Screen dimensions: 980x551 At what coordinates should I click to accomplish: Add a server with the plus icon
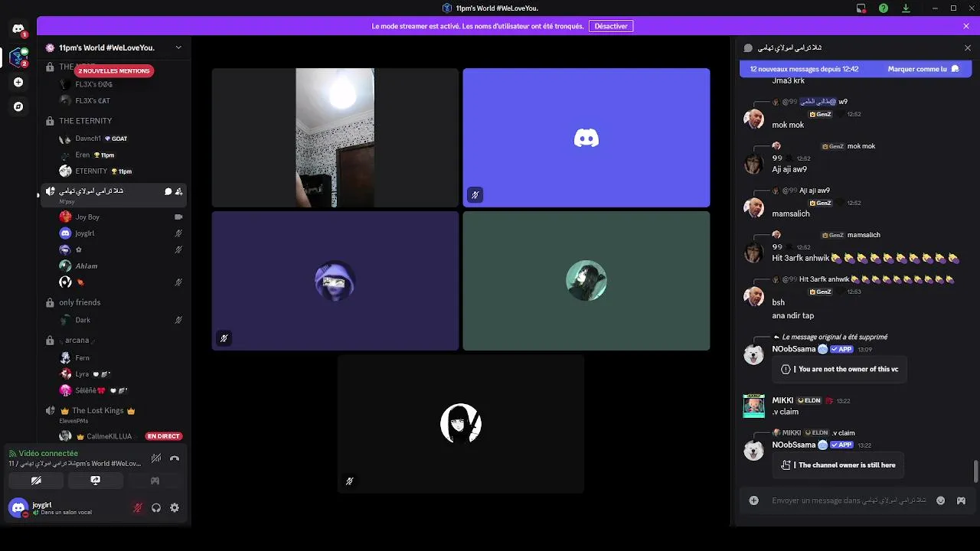(18, 82)
